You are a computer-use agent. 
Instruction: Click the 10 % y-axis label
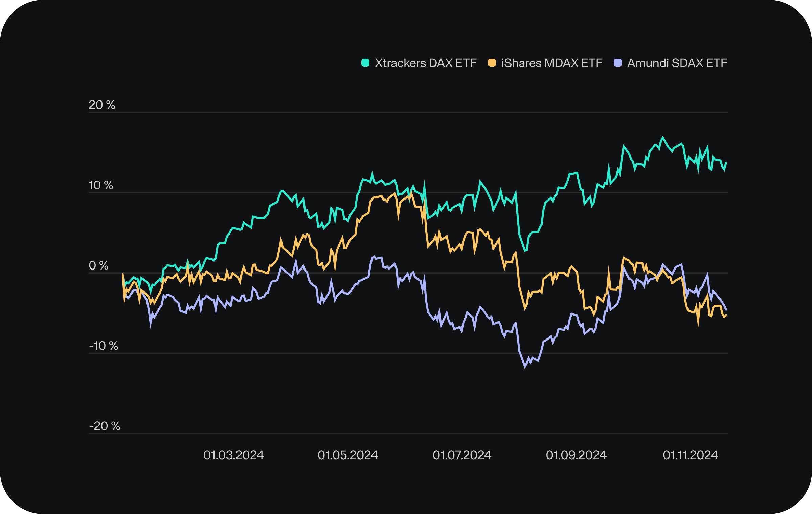(x=101, y=185)
